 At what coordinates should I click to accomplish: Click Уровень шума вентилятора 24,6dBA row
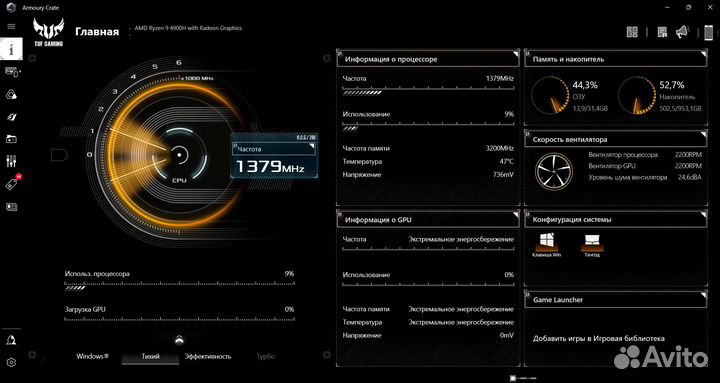(x=645, y=177)
